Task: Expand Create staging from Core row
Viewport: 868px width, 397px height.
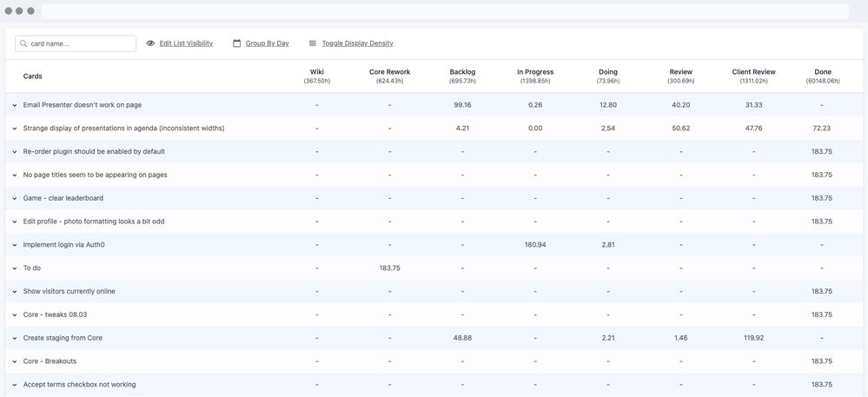Action: (15, 338)
